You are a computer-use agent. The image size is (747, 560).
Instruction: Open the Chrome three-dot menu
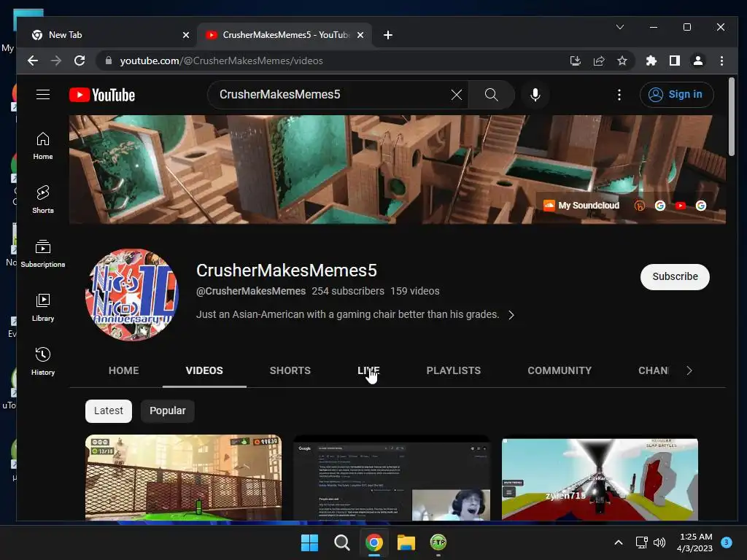tap(721, 61)
